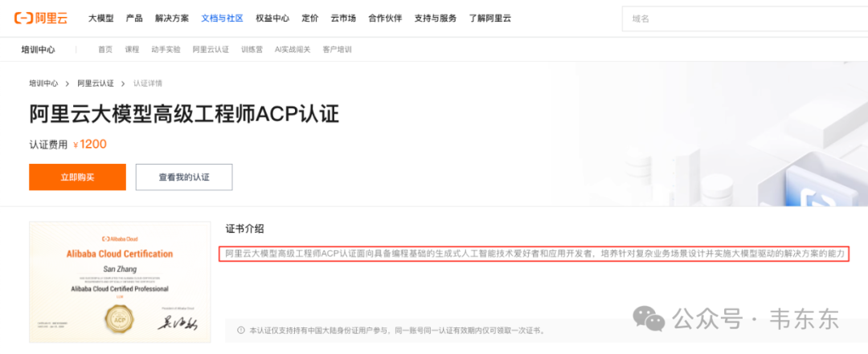The image size is (868, 354).
Task: Click the 查看我的认证 button
Action: [184, 177]
